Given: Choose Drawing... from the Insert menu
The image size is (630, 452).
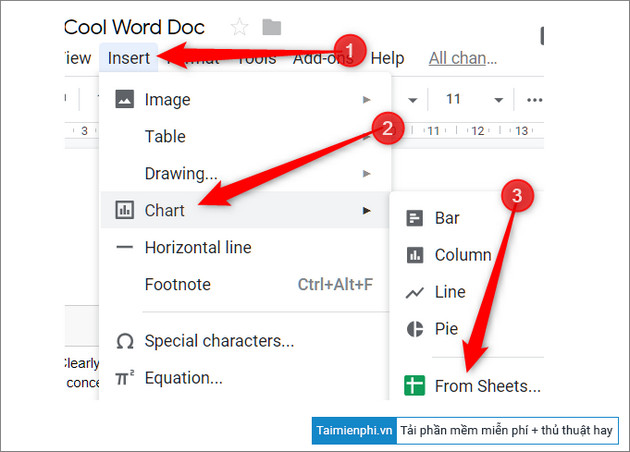Looking at the screenshot, I should 245,174.
